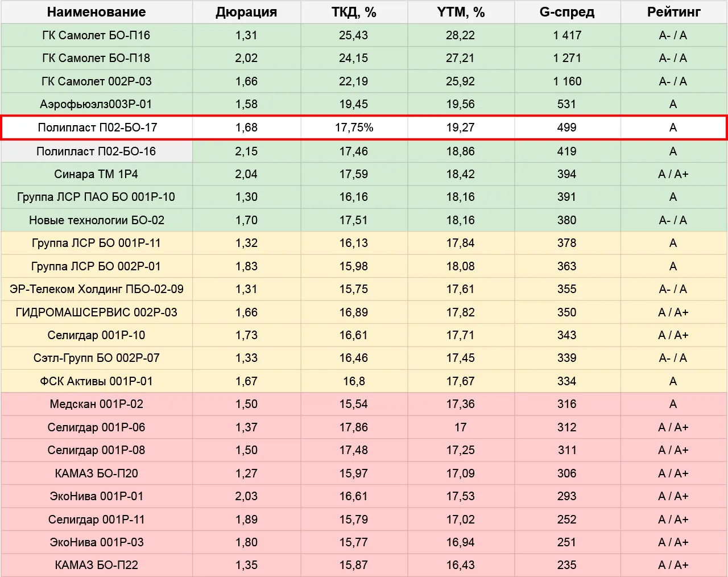
Task: Select YTM value "19,27" for Полипласт П02-БО-17
Action: pos(461,127)
